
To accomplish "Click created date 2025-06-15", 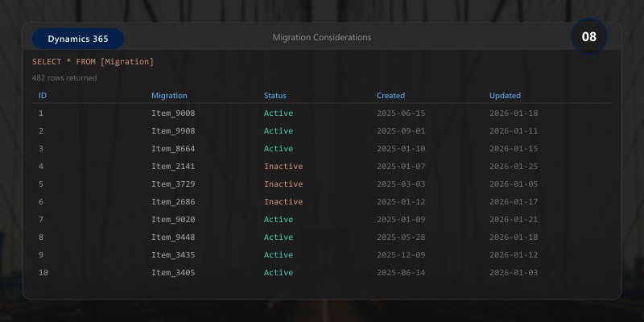I will tap(401, 113).
